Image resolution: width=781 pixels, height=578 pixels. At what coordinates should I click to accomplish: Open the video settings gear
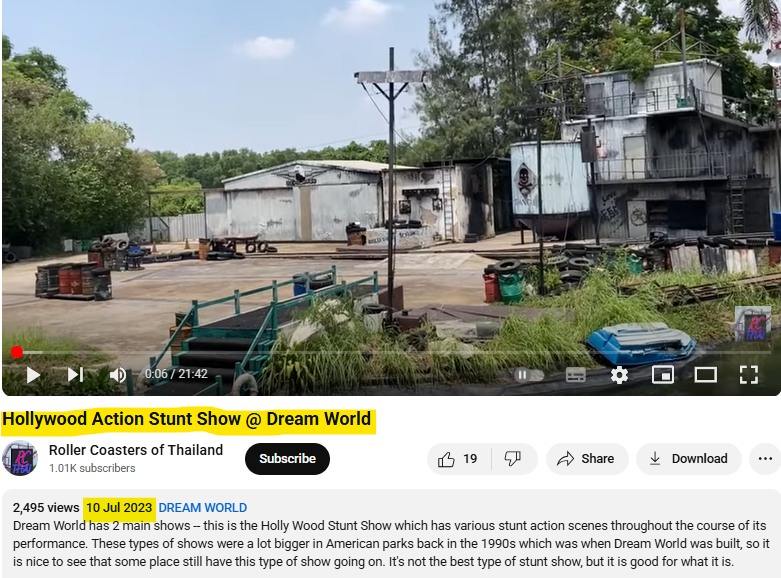pos(619,375)
